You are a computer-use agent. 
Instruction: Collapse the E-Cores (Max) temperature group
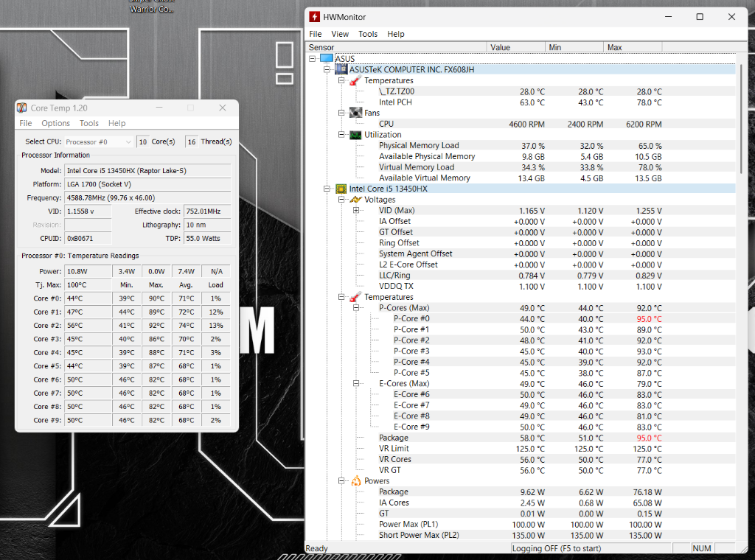click(357, 384)
